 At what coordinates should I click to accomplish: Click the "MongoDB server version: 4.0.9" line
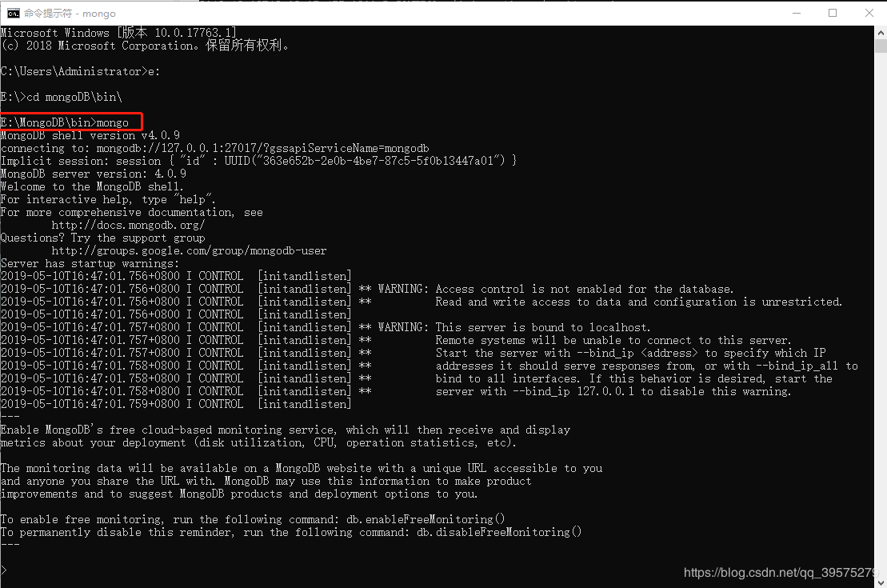coord(94,174)
